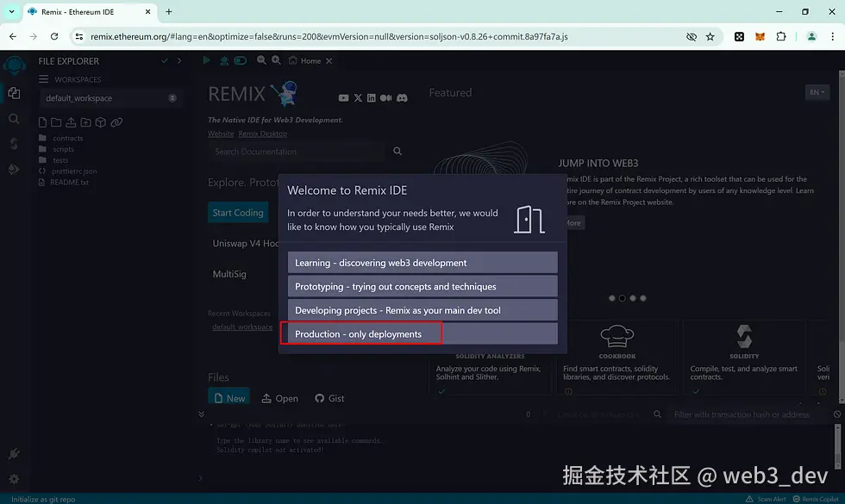Image resolution: width=845 pixels, height=504 pixels.
Task: Zoom in the editor with plus magnifier
Action: [x=276, y=60]
